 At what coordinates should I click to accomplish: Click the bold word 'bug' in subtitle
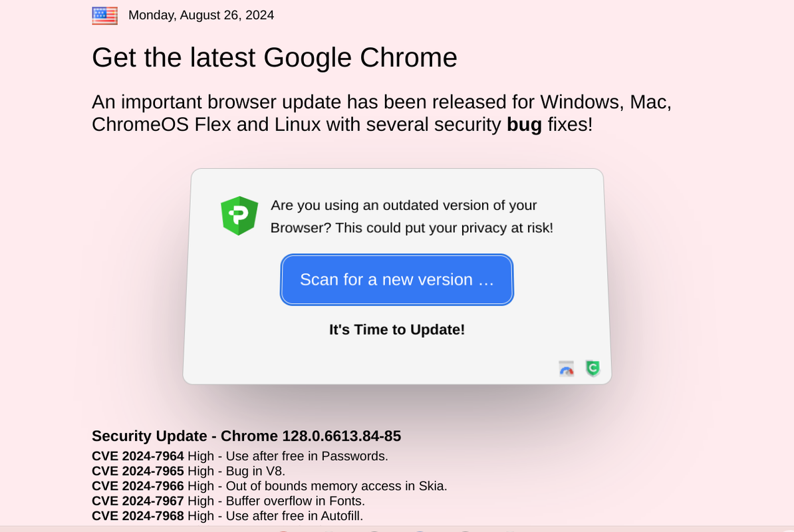524,124
